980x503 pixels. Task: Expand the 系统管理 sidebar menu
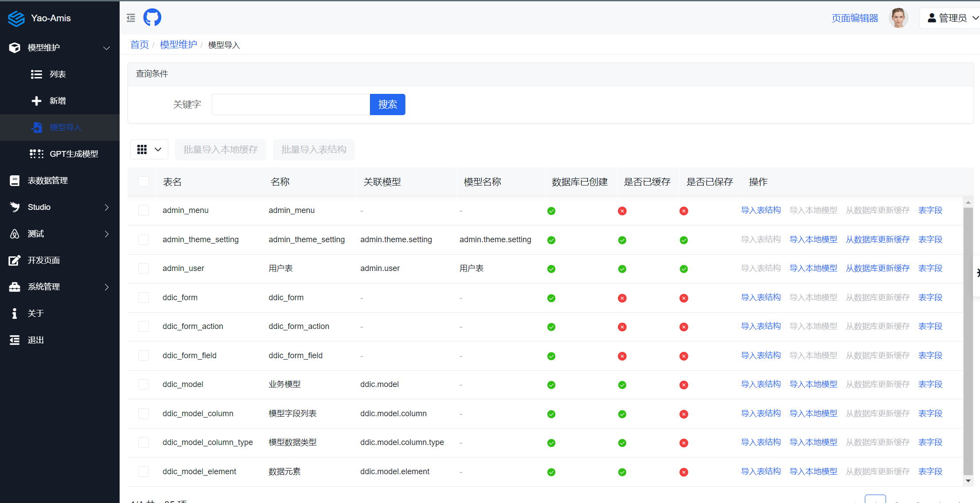point(60,286)
